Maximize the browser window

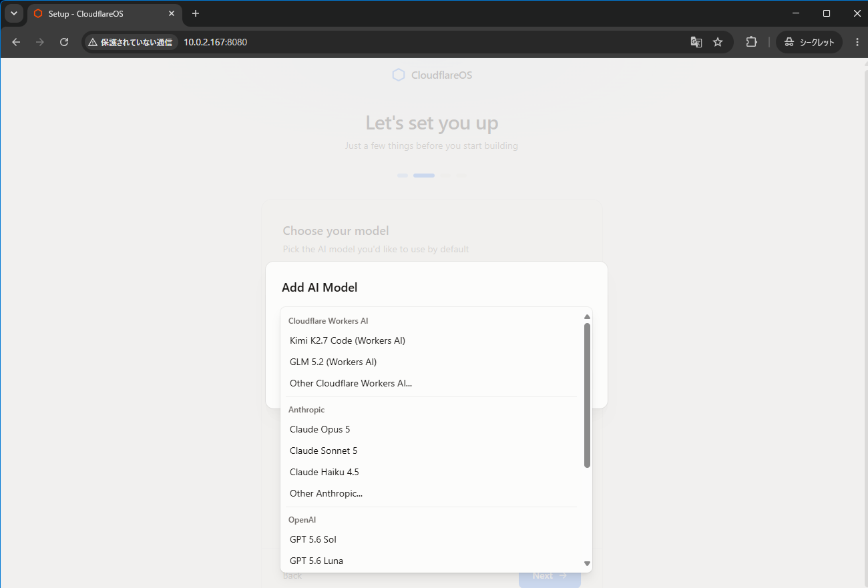tap(827, 13)
